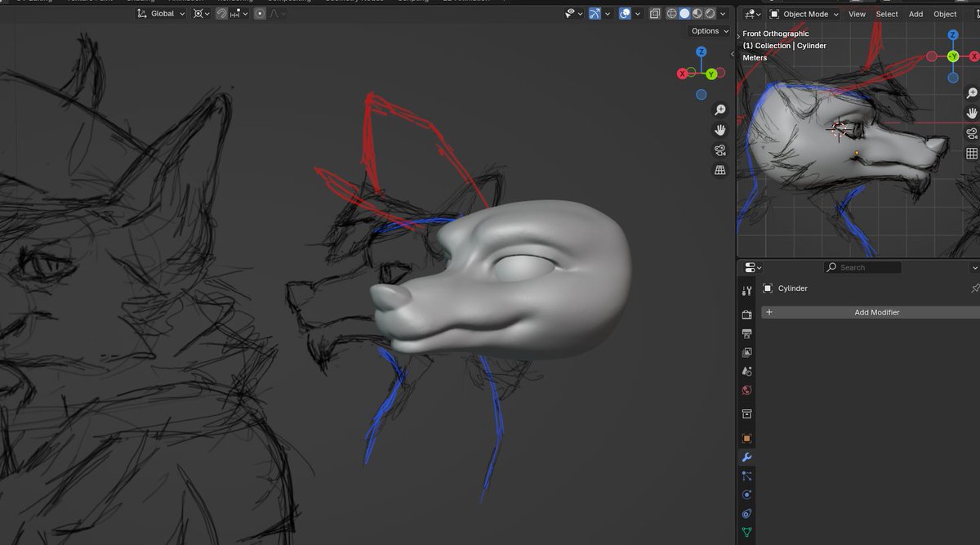This screenshot has width=980, height=545.
Task: Click the blue Z axis gizmo in main viewport
Action: pos(702,52)
